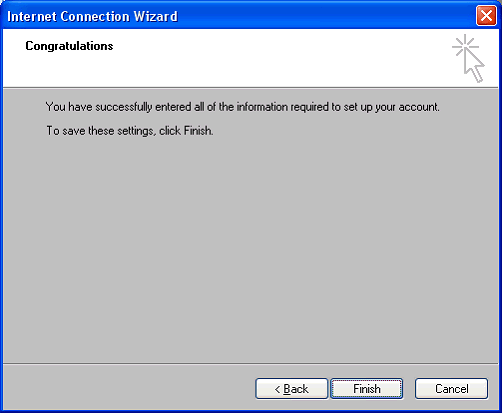502x413 pixels.
Task: Click the 'To save these settings' text
Action: 130,131
